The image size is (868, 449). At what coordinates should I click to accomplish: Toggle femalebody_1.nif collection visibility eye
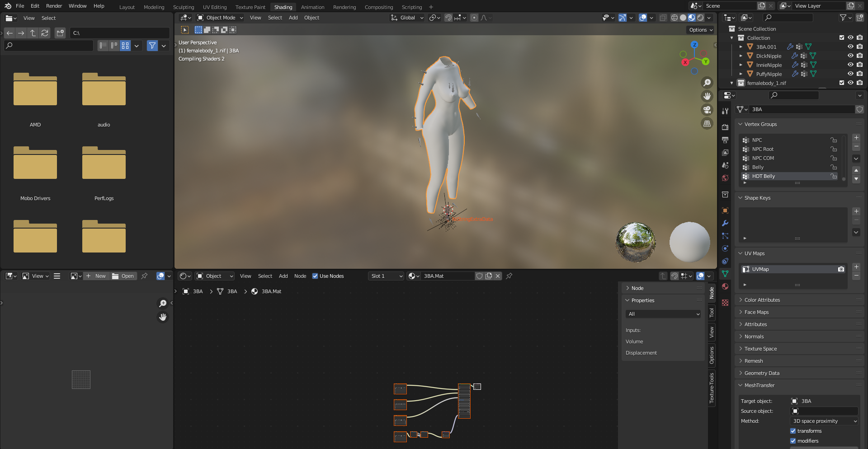(x=850, y=83)
